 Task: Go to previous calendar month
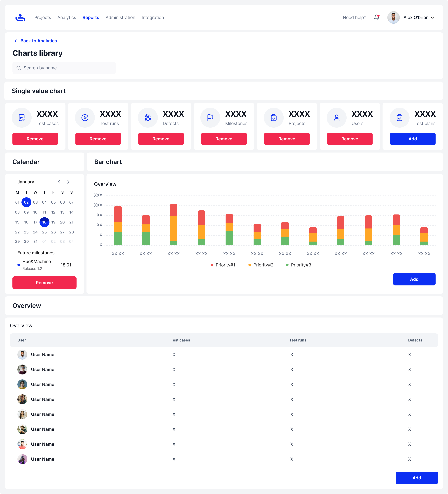click(x=59, y=182)
